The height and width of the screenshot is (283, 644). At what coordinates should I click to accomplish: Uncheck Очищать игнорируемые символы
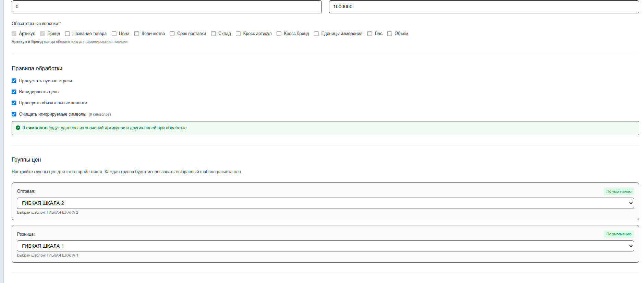tap(14, 114)
